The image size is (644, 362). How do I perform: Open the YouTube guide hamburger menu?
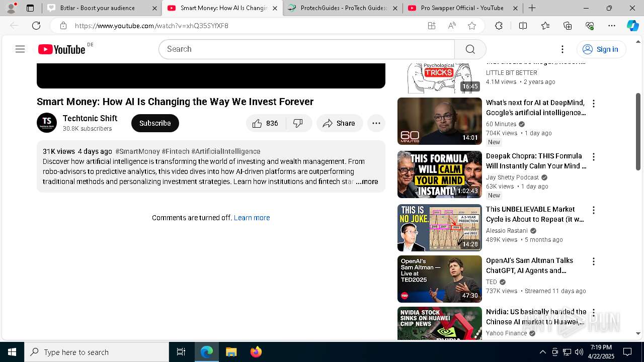(20, 49)
